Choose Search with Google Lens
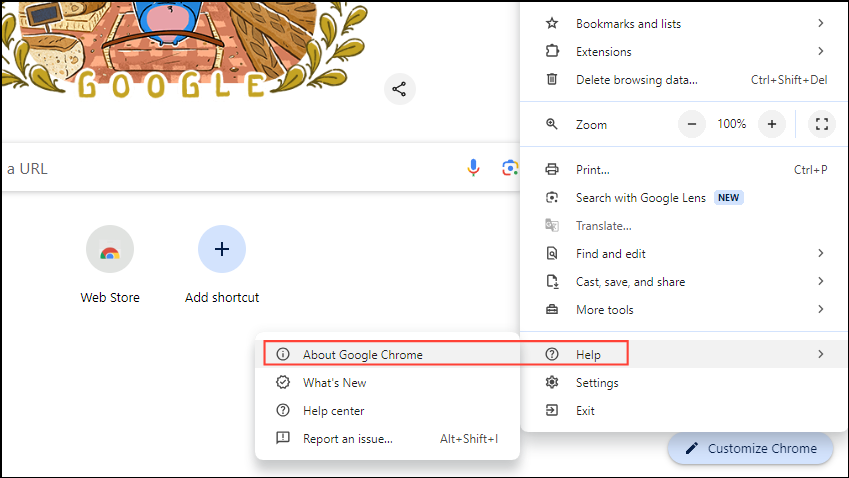Viewport: 849px width, 478px height. (x=684, y=198)
